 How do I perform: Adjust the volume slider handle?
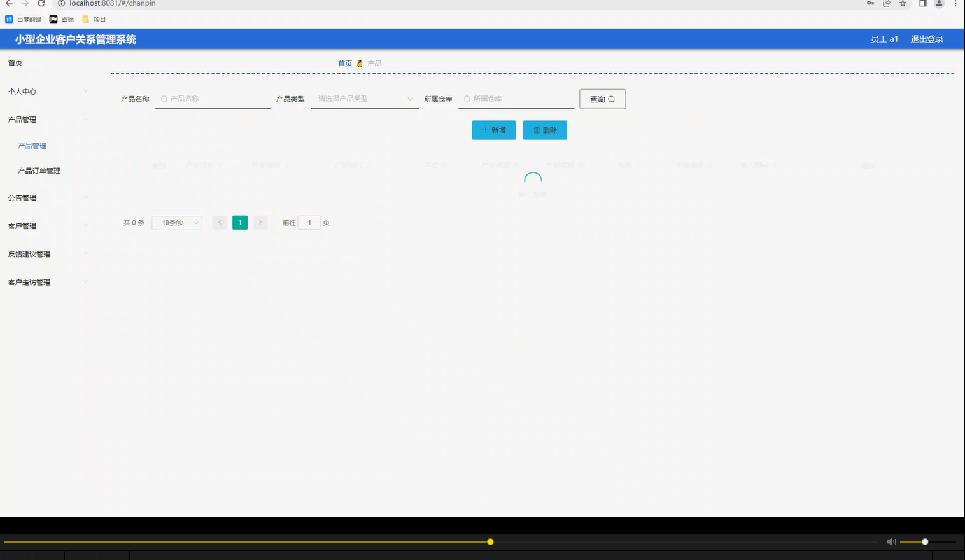[925, 542]
